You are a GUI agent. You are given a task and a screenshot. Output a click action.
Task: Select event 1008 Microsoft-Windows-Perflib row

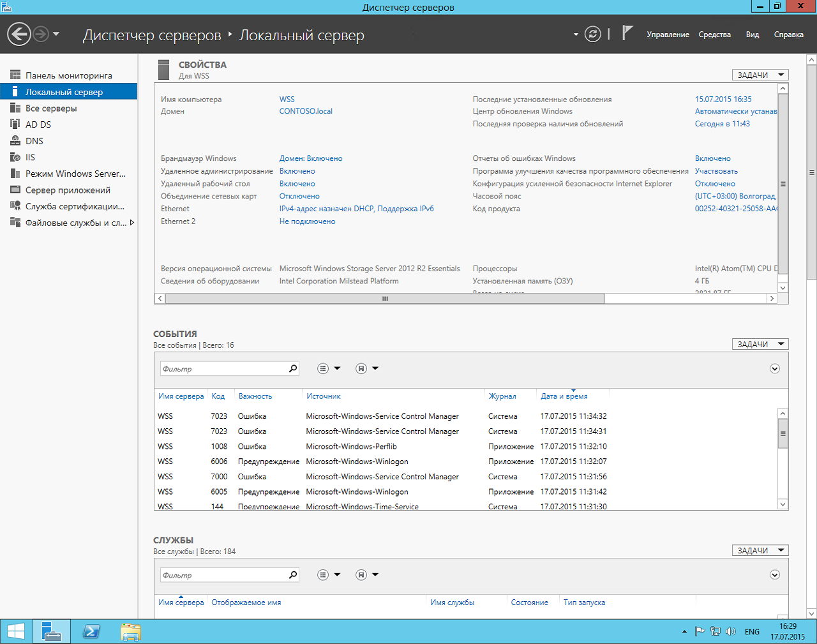(466, 446)
